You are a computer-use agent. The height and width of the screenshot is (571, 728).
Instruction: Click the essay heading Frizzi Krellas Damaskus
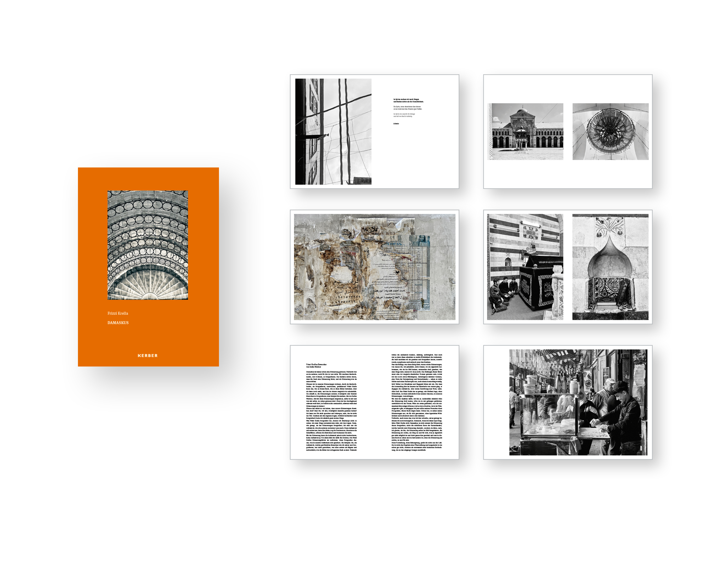tap(316, 364)
